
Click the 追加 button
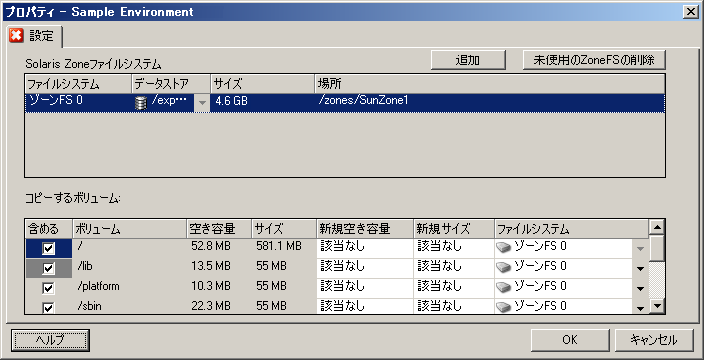coord(468,60)
